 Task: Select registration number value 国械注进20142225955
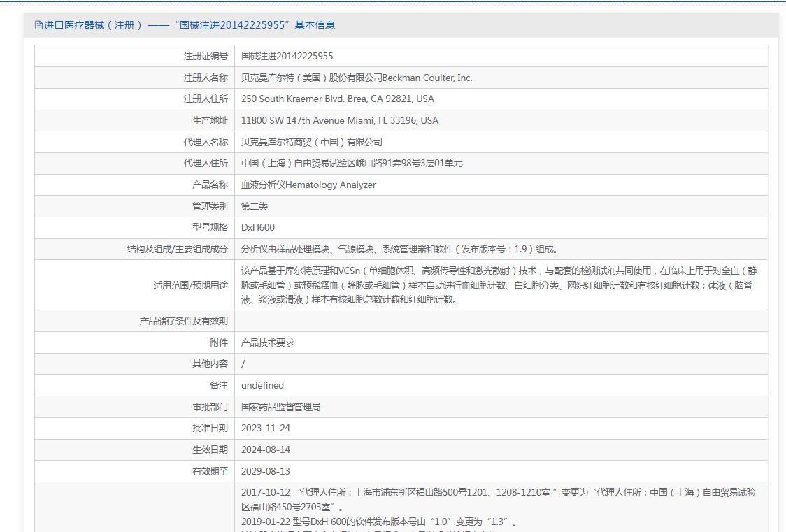click(x=287, y=56)
